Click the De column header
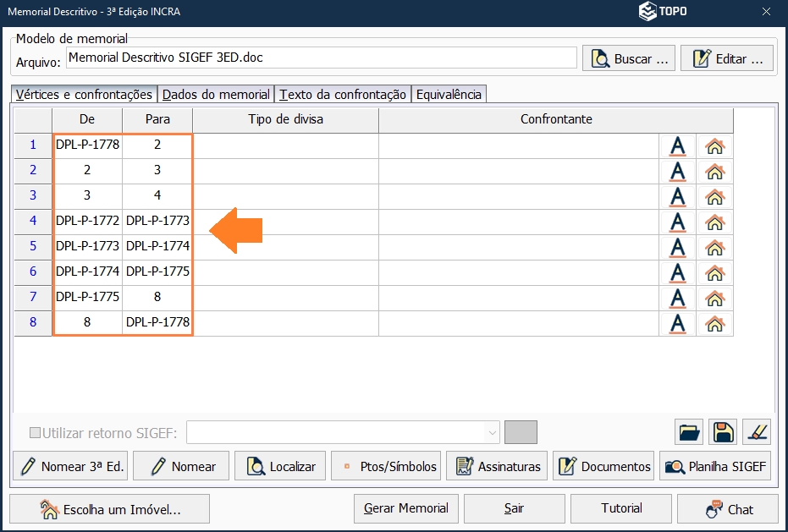 [87, 119]
